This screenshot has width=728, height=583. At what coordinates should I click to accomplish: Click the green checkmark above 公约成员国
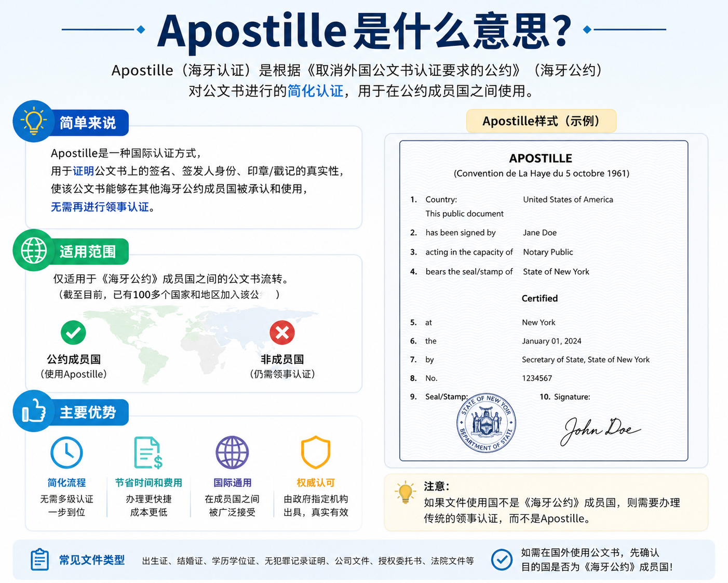click(x=73, y=333)
